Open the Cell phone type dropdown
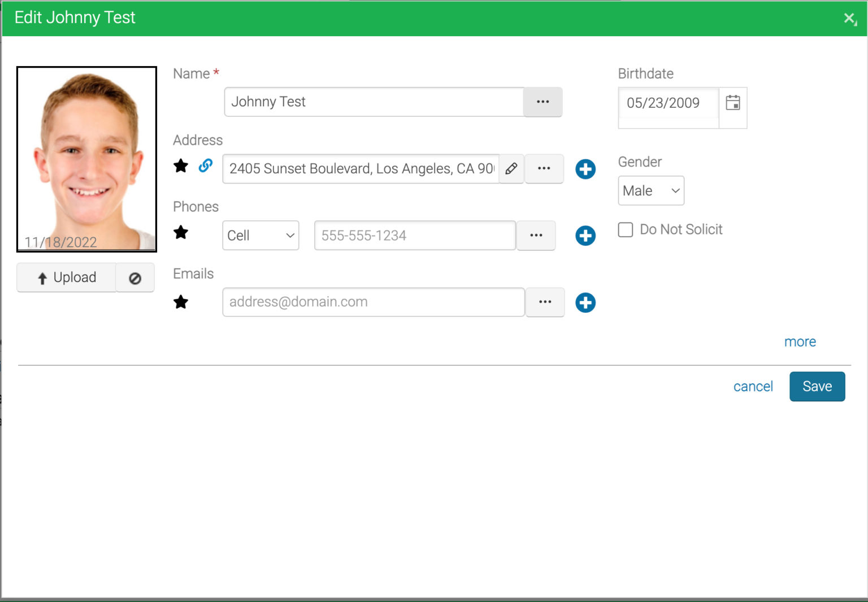The image size is (868, 602). pyautogui.click(x=261, y=235)
